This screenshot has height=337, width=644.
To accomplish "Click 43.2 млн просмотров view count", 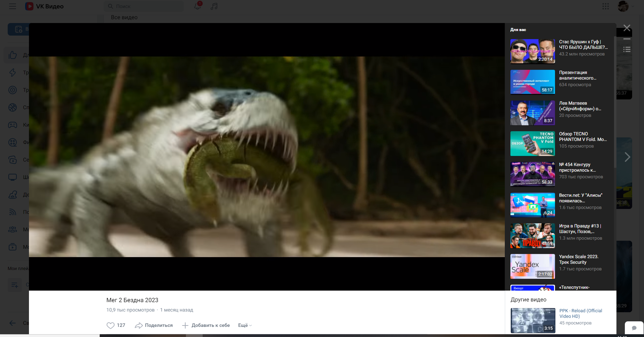I will click(x=582, y=54).
